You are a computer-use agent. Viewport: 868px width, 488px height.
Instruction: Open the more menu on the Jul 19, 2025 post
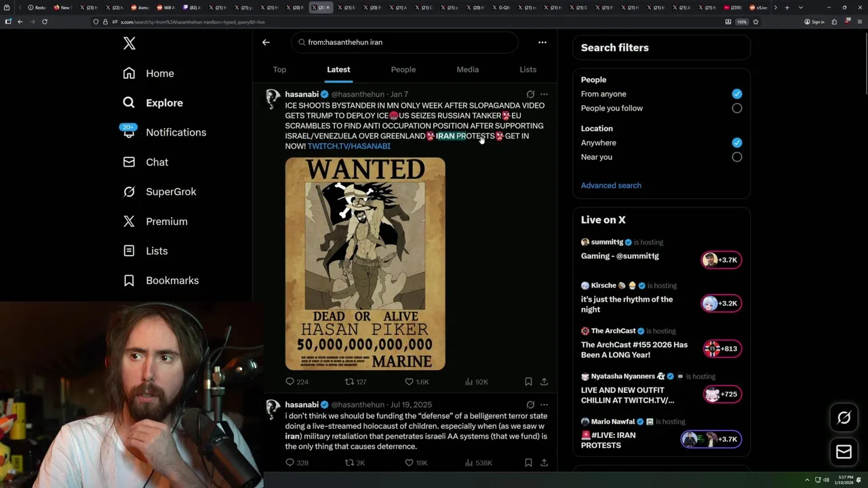point(544,405)
